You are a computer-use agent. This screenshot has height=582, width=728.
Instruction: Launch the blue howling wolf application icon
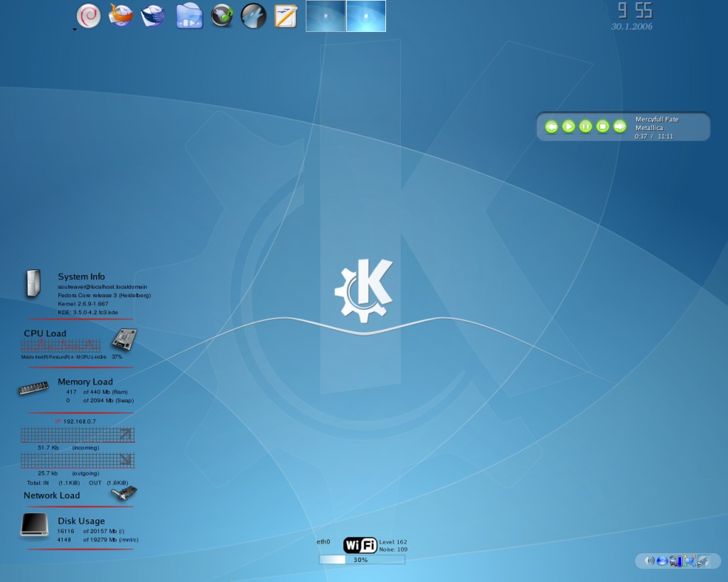point(254,16)
